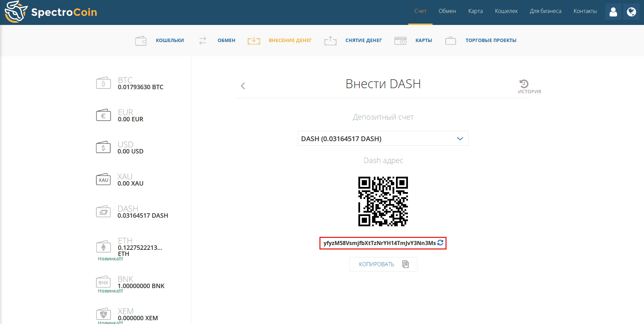Switch to the КОШЕЛЬКИ tab

click(x=170, y=41)
